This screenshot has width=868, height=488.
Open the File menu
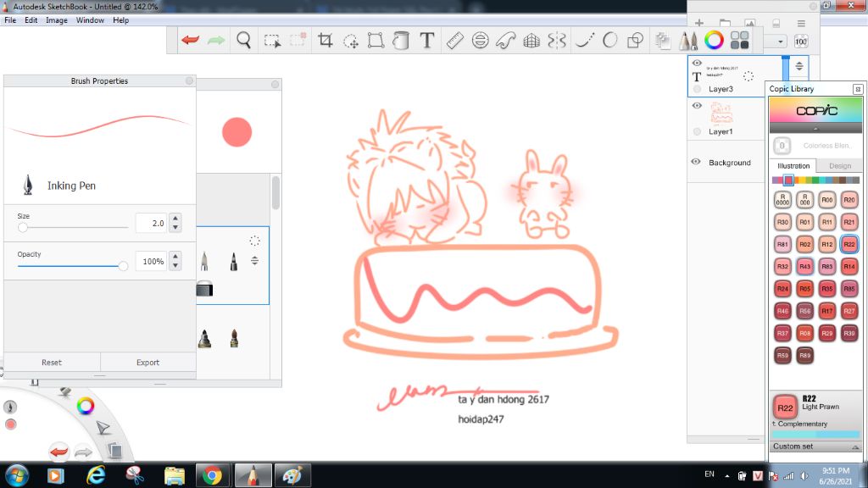[10, 20]
